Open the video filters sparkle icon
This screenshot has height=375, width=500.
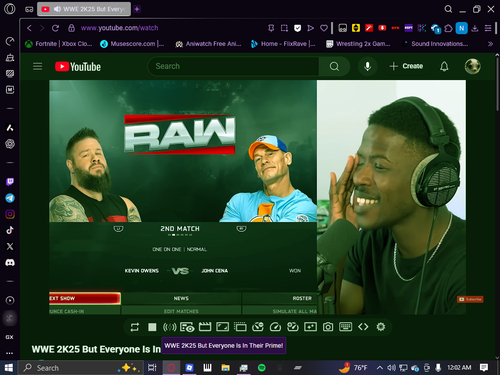pyautogui.click(x=310, y=327)
